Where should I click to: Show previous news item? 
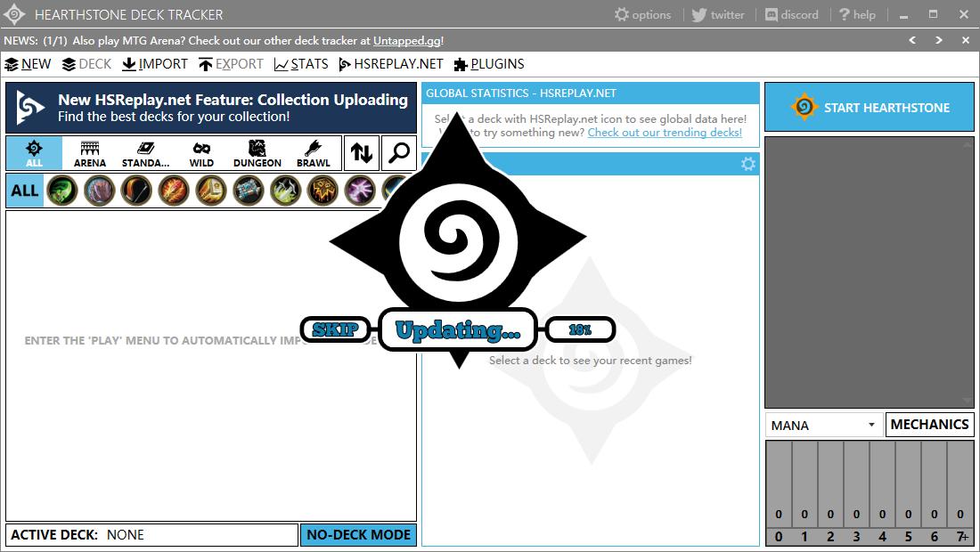(x=912, y=40)
